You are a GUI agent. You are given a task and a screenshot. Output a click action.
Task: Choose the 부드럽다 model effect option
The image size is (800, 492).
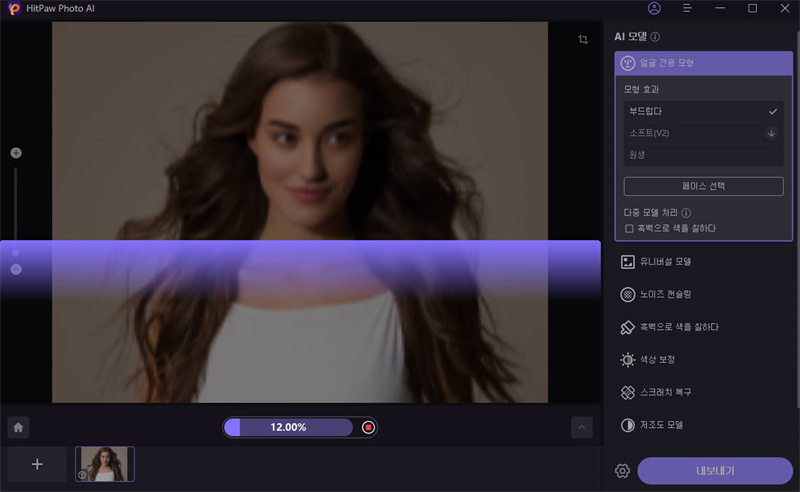tap(704, 111)
